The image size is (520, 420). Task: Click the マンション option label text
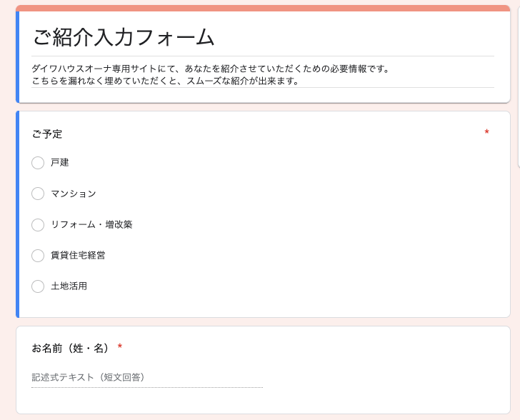73,194
